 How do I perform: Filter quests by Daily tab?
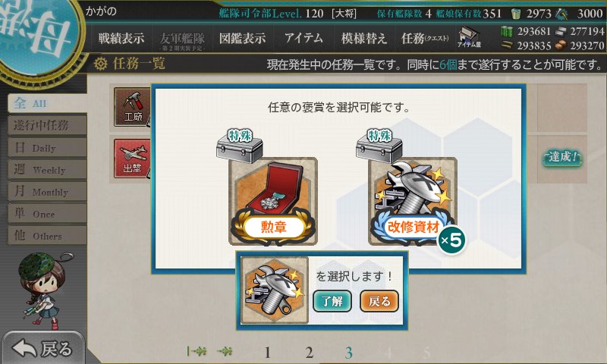pyautogui.click(x=47, y=148)
